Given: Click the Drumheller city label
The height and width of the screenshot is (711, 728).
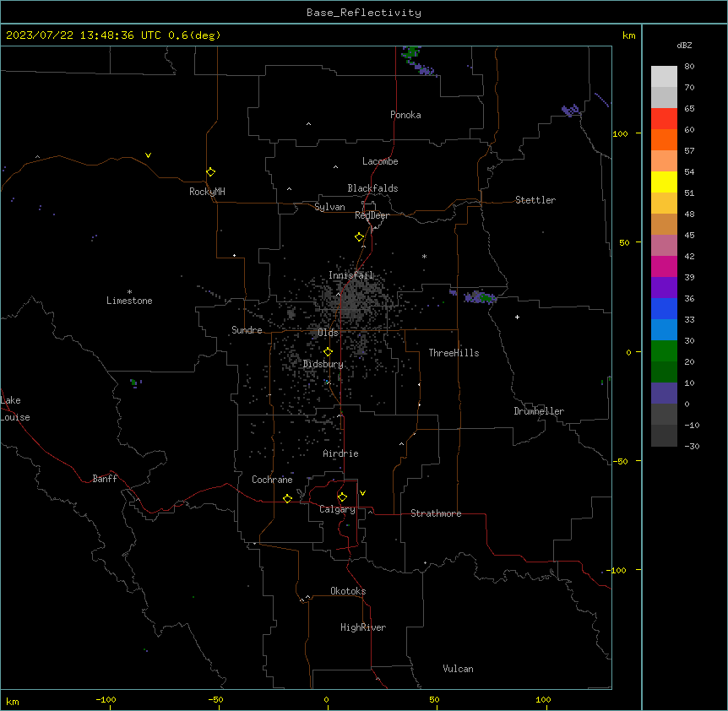Looking at the screenshot, I should (539, 411).
